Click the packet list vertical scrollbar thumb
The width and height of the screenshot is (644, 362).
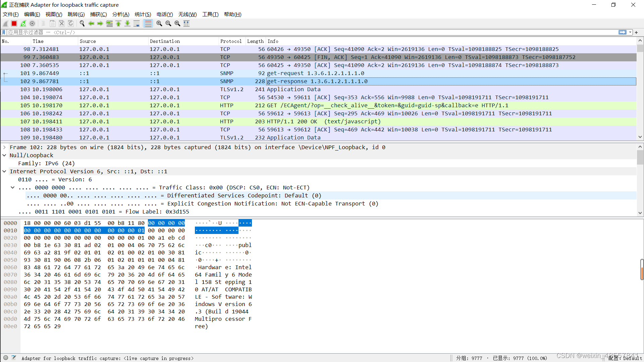tap(640, 48)
